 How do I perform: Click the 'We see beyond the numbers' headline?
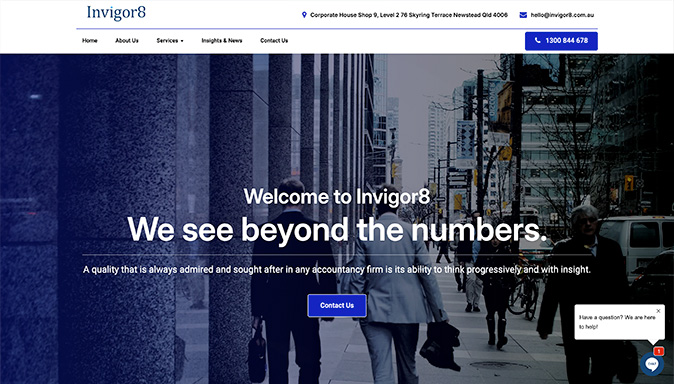tap(337, 230)
